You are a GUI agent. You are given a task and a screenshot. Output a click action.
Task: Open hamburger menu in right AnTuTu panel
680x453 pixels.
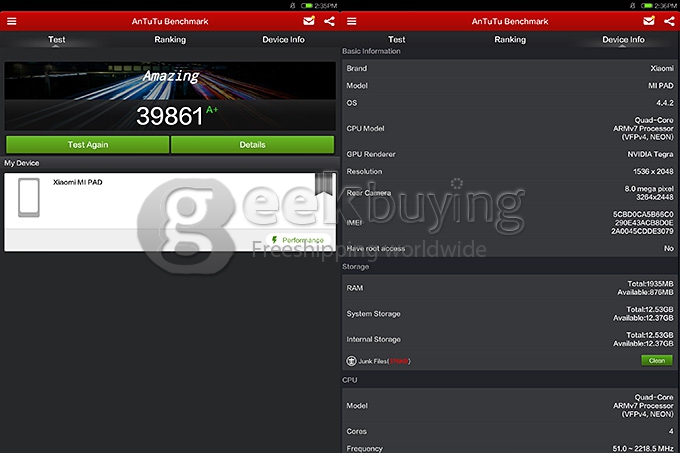351,21
